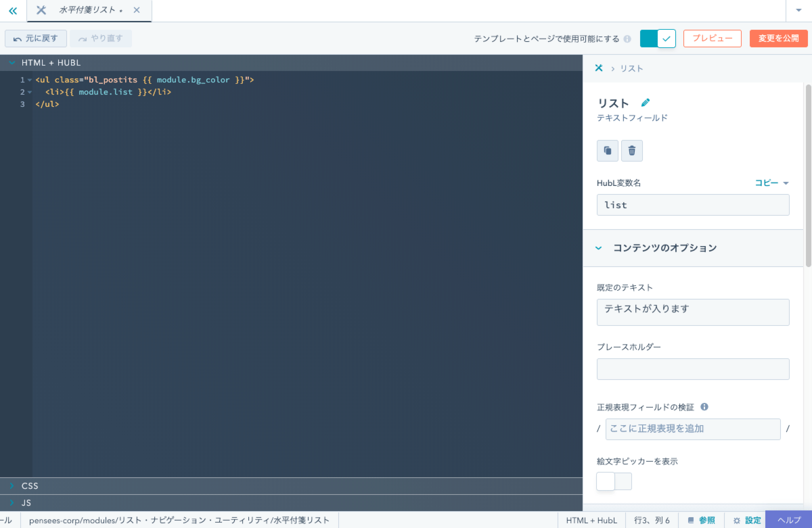
Task: Toggle テンプレートとページで使用可能にする switch
Action: pyautogui.click(x=658, y=39)
